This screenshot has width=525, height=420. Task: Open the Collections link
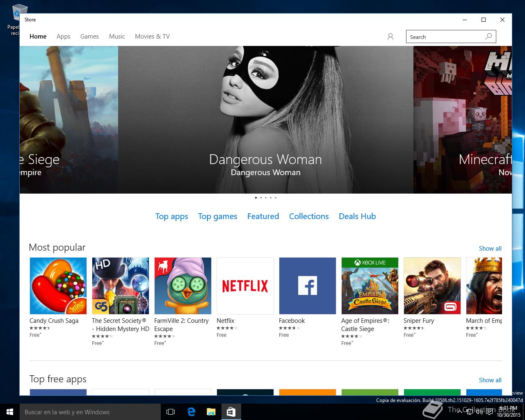point(309,216)
